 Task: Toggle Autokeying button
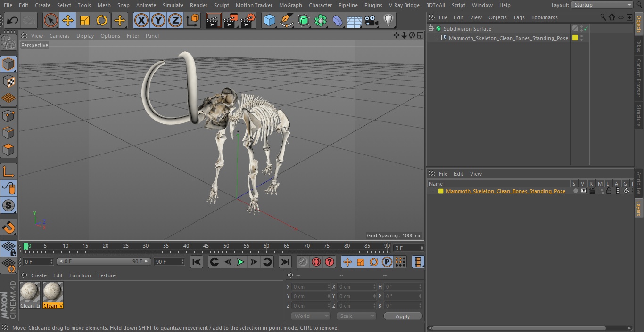(x=316, y=262)
